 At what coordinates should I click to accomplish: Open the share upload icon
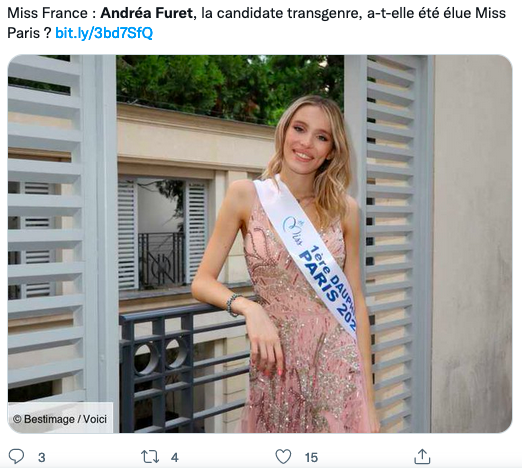pyautogui.click(x=422, y=456)
